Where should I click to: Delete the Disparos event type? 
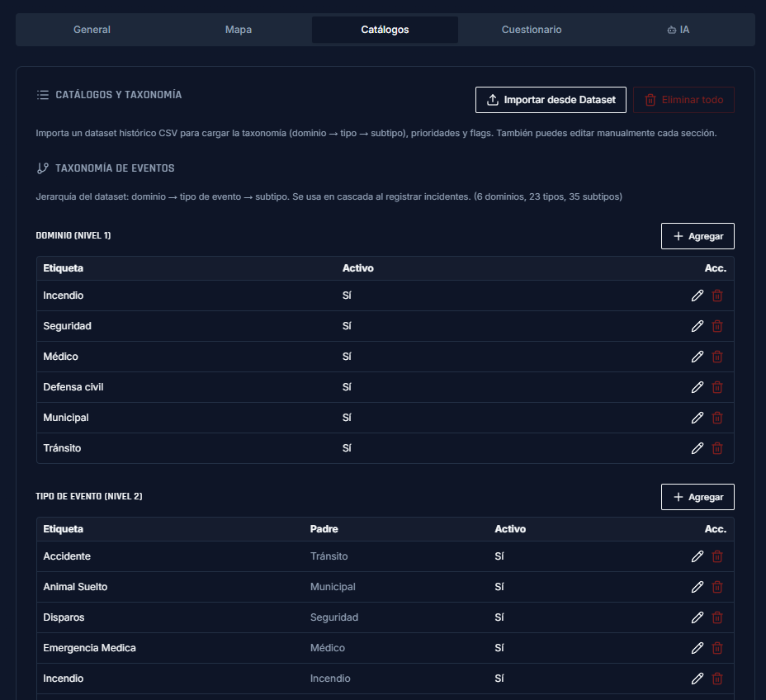pos(717,617)
